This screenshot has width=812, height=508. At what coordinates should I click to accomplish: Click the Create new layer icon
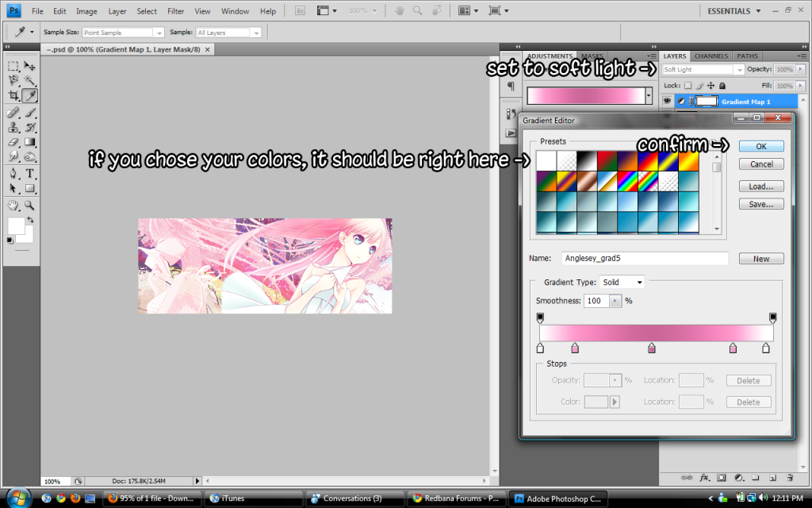click(772, 477)
